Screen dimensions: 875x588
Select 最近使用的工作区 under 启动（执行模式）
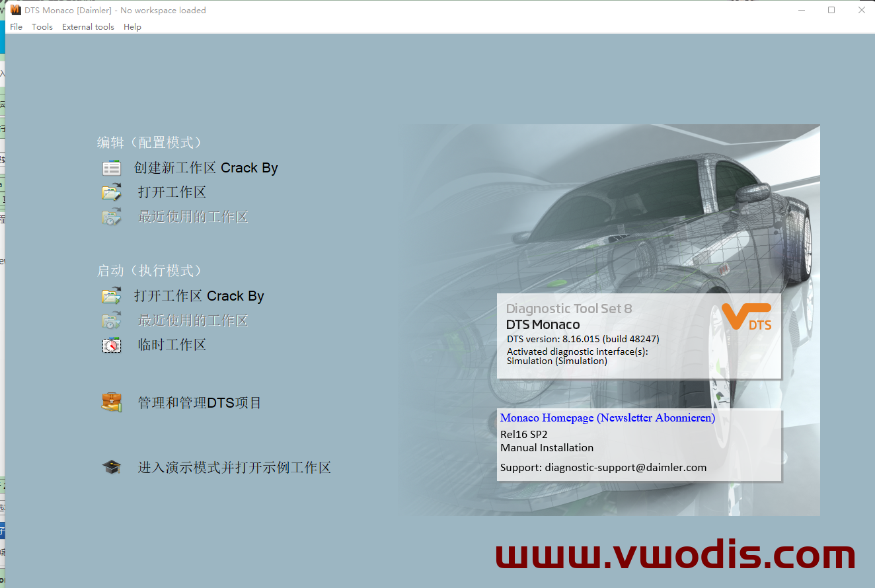[193, 320]
